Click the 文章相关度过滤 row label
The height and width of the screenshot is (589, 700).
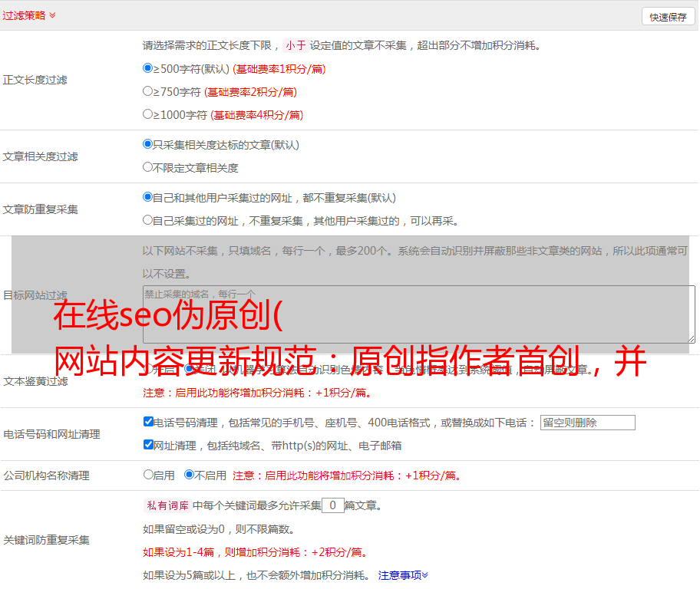pos(40,156)
